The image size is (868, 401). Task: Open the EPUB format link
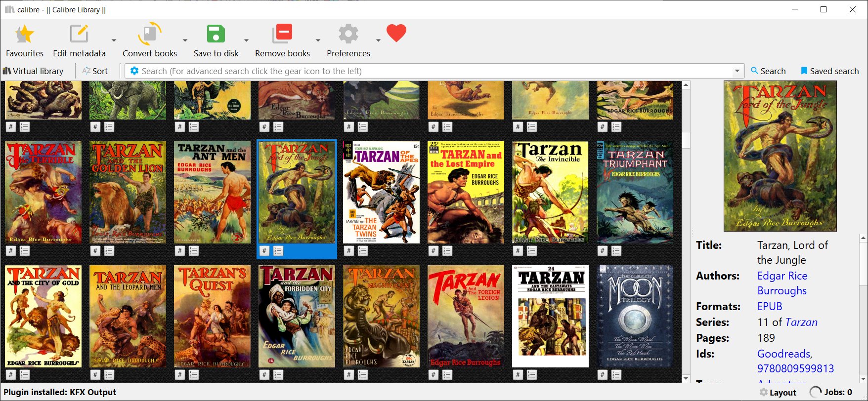point(770,306)
